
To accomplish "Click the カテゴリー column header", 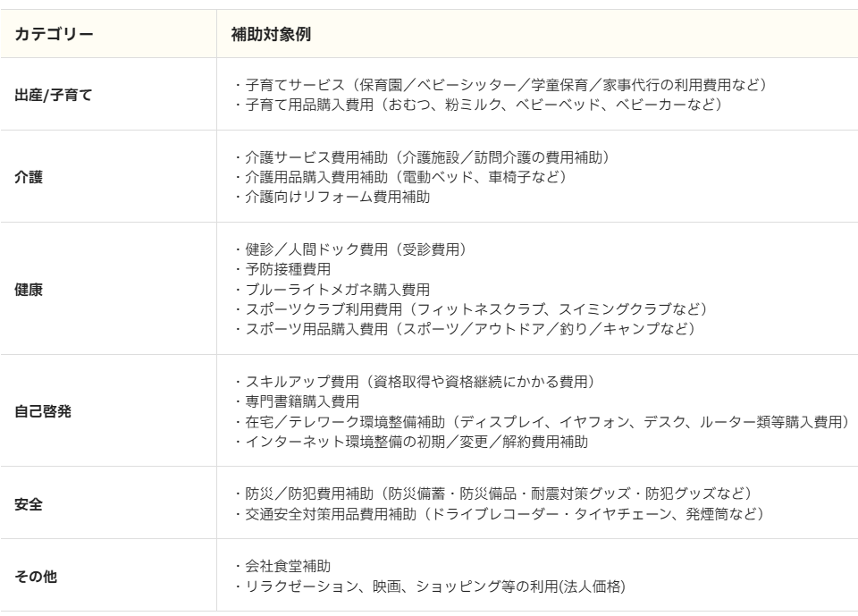I will (54, 35).
